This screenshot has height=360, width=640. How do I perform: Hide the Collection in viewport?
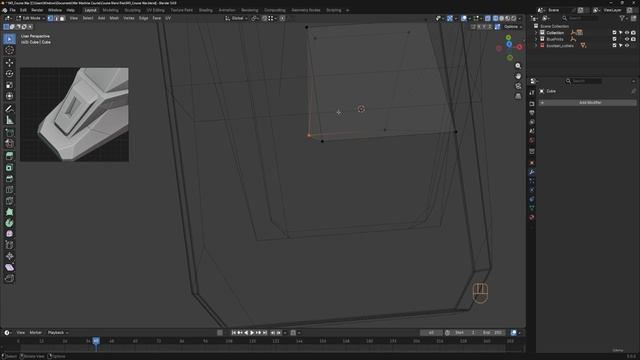[627, 33]
